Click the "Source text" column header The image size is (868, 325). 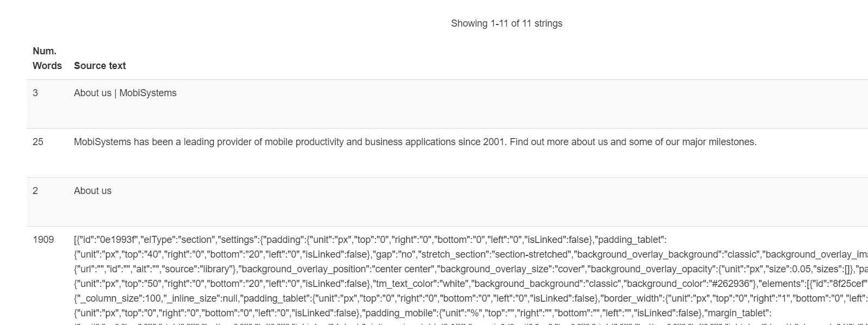click(x=100, y=66)
